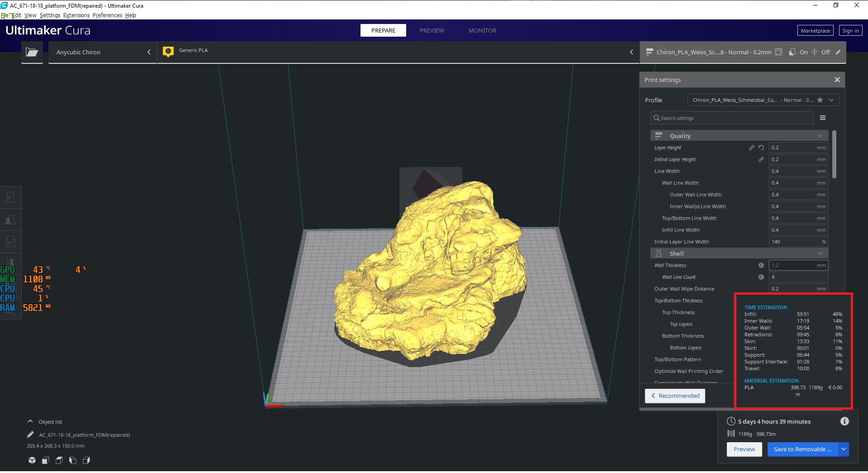The image size is (868, 473).
Task: Click the Search settings field
Action: point(732,118)
